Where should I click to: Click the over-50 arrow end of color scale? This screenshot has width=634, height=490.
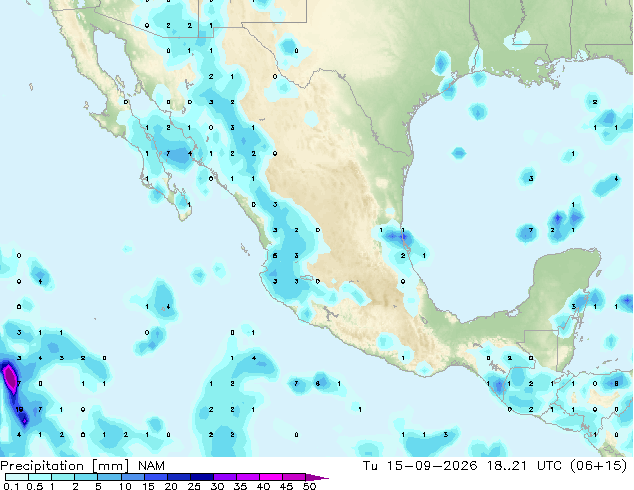tap(317, 477)
